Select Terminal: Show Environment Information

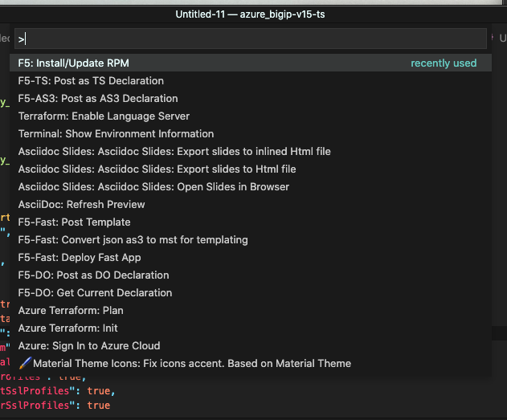pyautogui.click(x=116, y=134)
